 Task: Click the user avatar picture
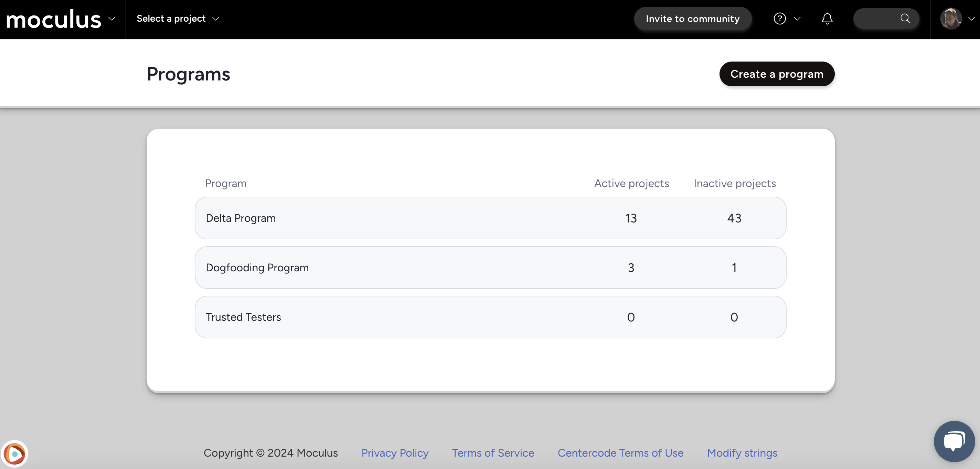(x=950, y=19)
